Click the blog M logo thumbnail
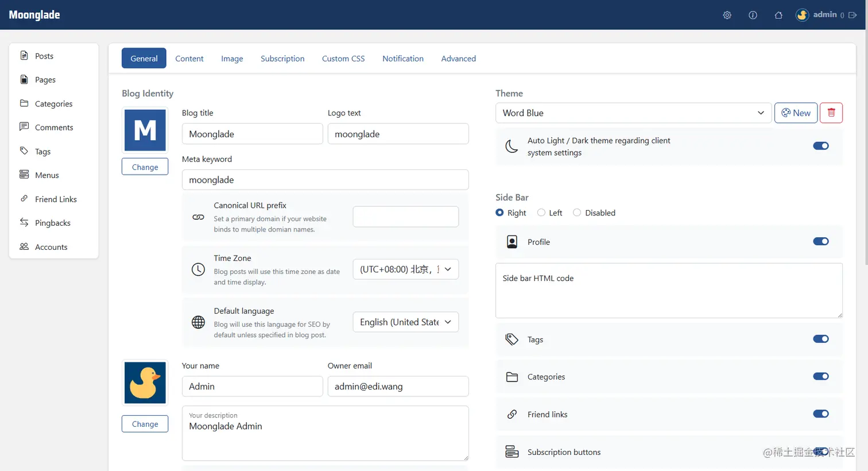868x471 pixels. point(145,130)
